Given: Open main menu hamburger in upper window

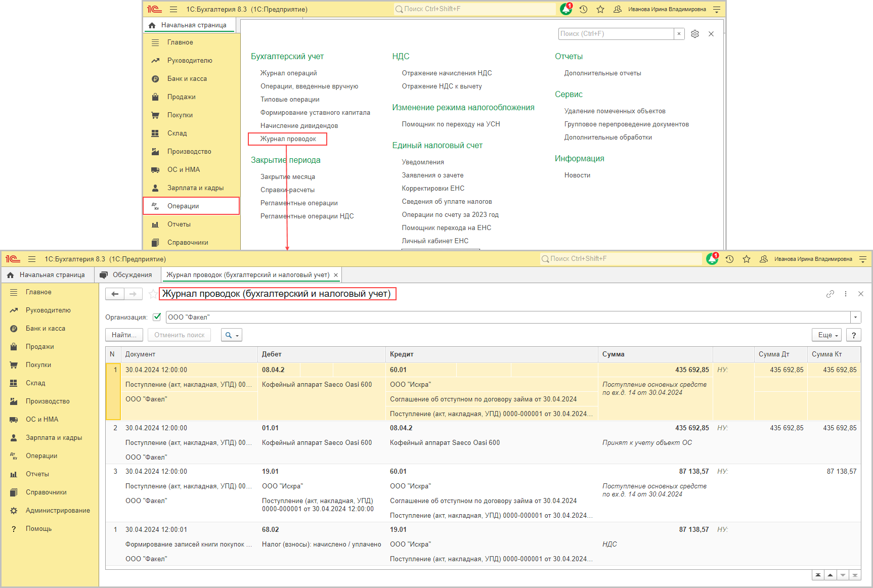Looking at the screenshot, I should [x=173, y=9].
